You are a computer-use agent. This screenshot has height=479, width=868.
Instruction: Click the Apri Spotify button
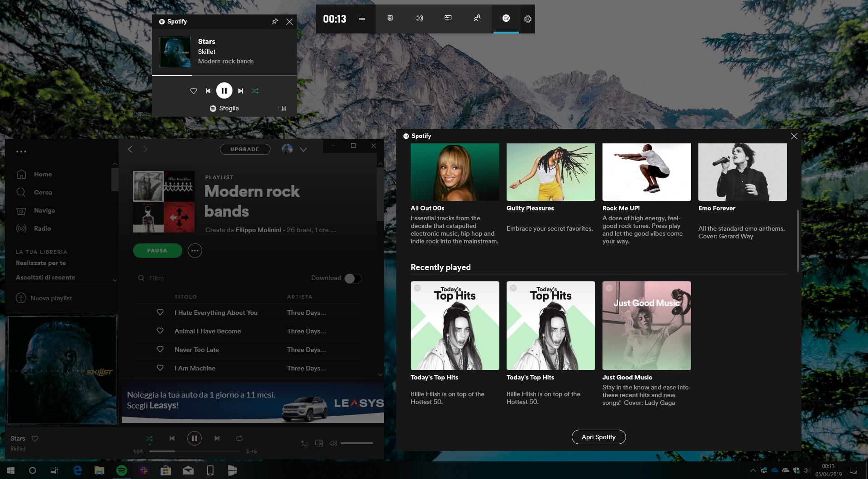[598, 436]
